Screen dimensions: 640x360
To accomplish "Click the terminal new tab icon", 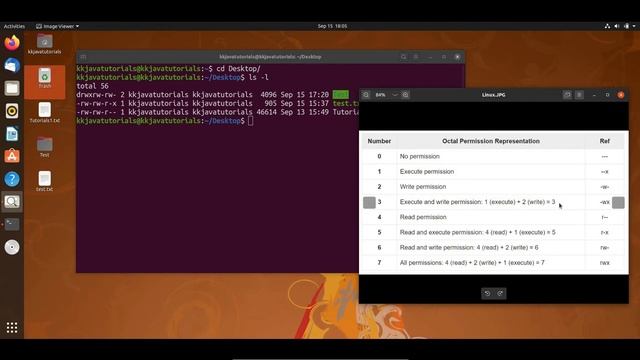I will (83, 57).
